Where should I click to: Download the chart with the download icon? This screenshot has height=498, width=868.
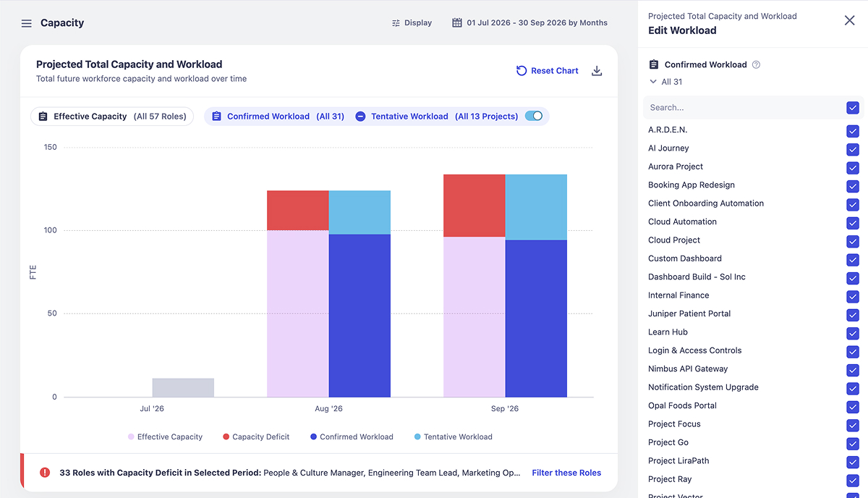597,70
